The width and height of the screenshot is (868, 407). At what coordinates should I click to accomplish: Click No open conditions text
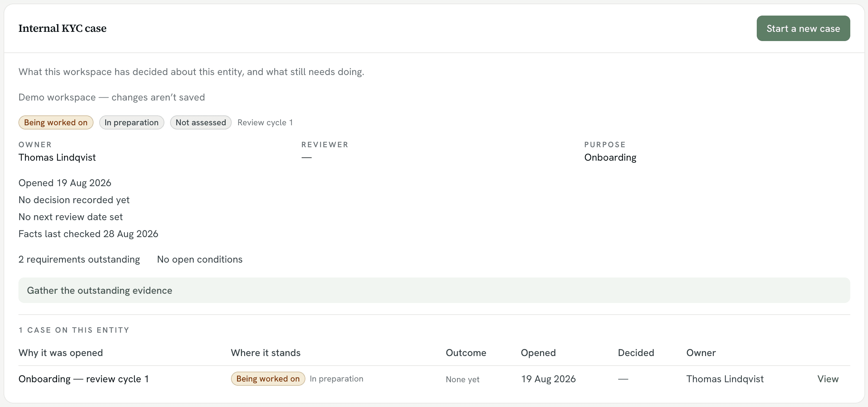pos(200,259)
